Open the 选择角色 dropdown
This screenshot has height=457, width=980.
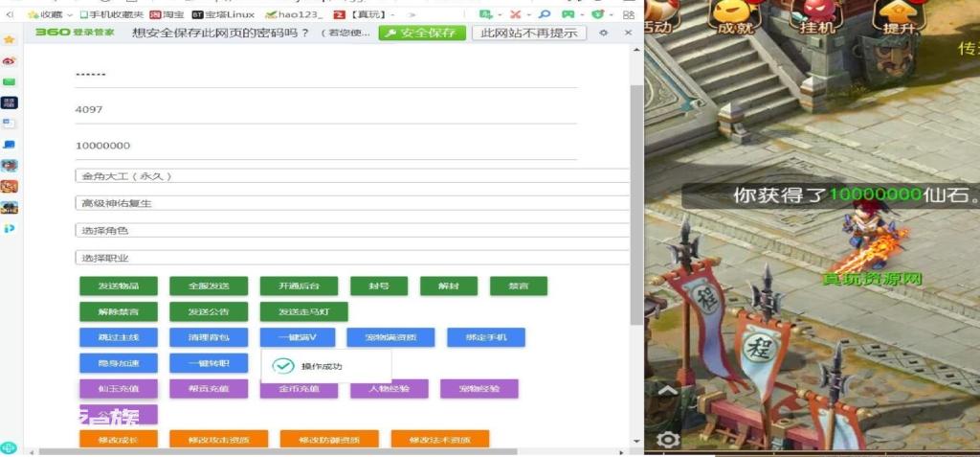click(x=352, y=230)
